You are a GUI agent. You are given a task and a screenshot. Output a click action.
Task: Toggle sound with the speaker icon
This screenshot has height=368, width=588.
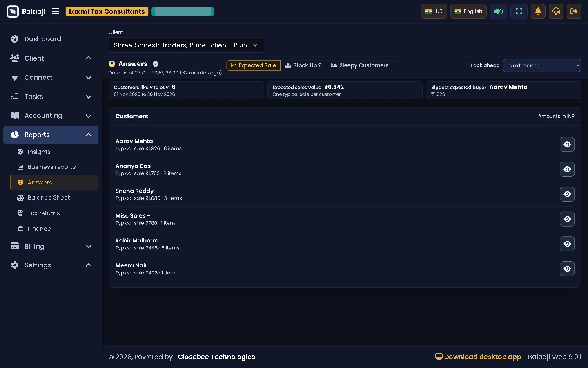click(499, 11)
